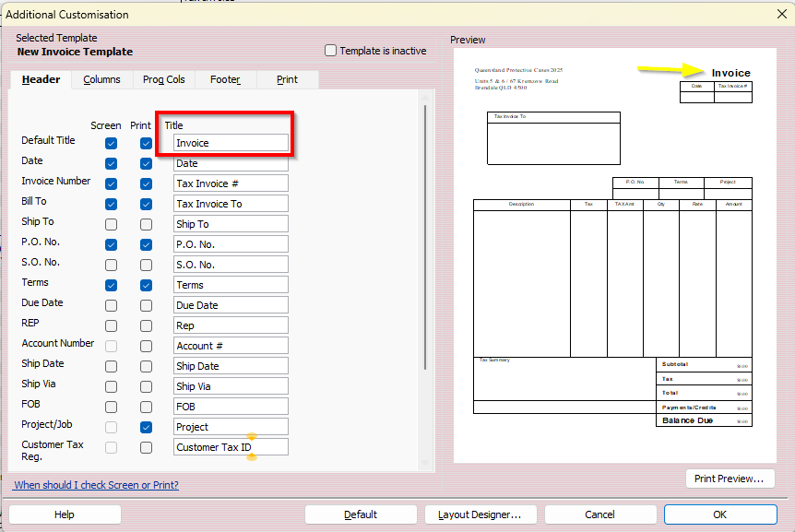Uncheck Invoice Number Screen checkbox
Viewport: 795px width, 532px height.
pyautogui.click(x=111, y=183)
